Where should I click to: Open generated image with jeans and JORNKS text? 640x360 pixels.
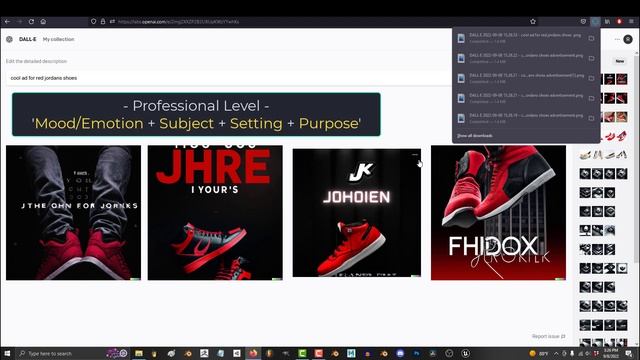point(73,213)
